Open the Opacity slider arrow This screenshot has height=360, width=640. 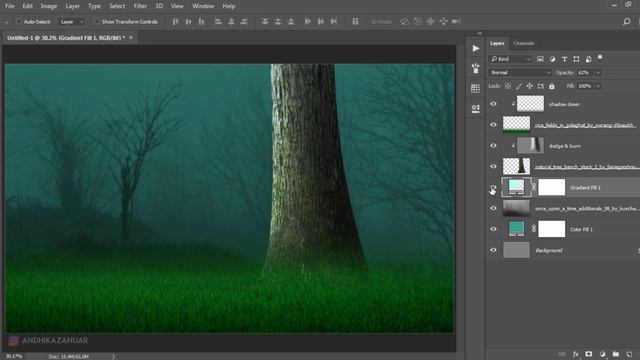598,73
